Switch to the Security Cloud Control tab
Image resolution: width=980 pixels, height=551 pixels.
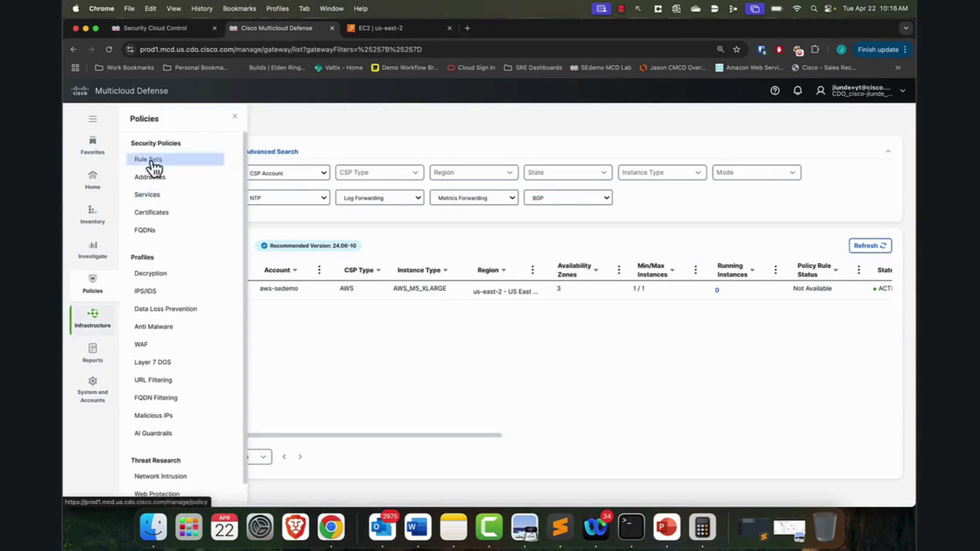pyautogui.click(x=155, y=28)
